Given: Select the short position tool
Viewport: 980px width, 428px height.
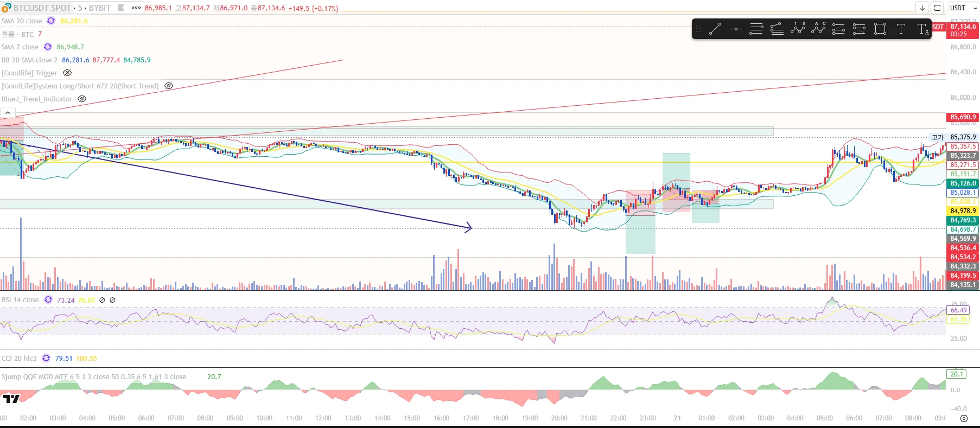Looking at the screenshot, I should [x=859, y=29].
